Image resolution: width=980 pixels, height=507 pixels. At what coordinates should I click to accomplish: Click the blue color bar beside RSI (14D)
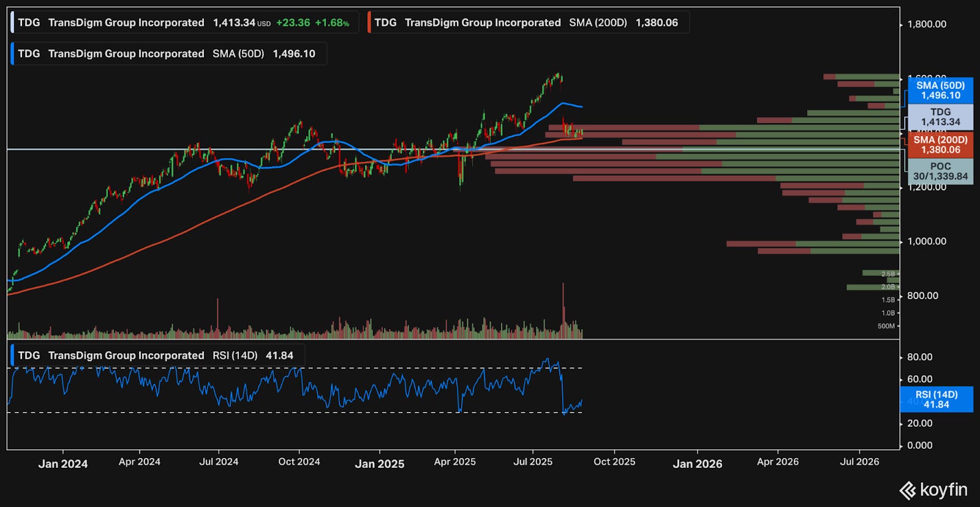click(x=12, y=356)
